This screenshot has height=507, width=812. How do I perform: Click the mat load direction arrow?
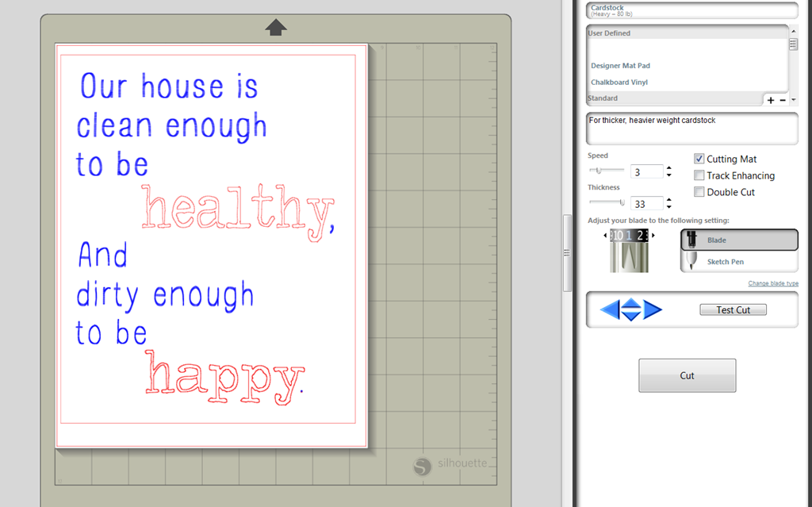[276, 28]
